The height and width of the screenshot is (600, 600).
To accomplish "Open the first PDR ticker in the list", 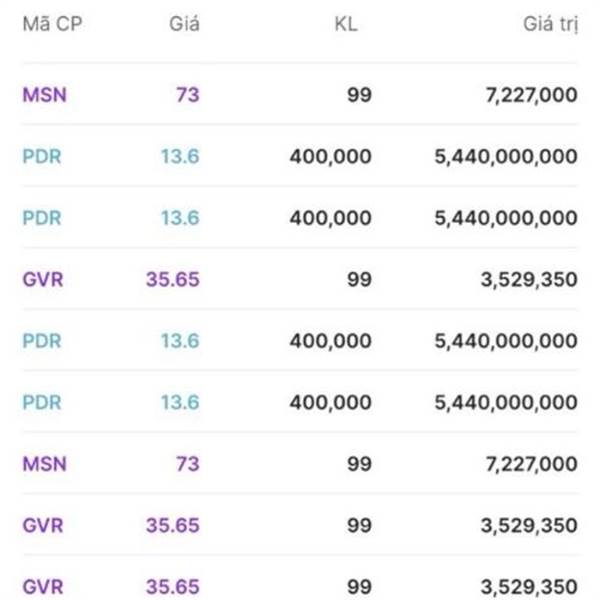I will [x=42, y=156].
